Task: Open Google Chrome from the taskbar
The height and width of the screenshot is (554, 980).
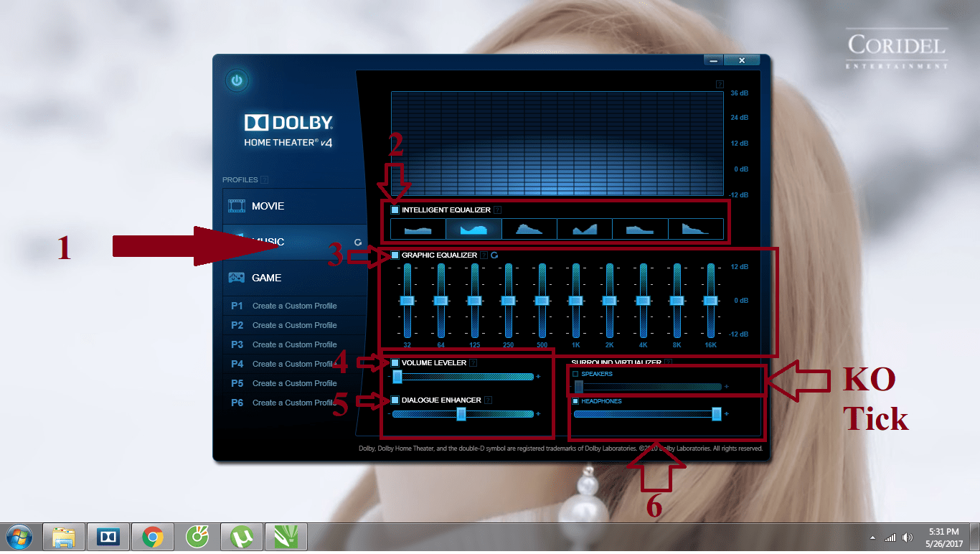Action: pyautogui.click(x=153, y=536)
